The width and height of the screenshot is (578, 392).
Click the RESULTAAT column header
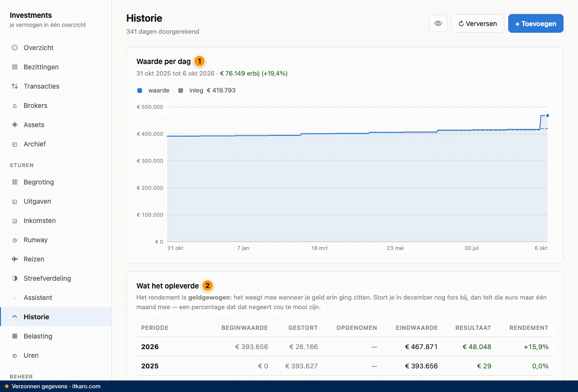[x=473, y=328]
